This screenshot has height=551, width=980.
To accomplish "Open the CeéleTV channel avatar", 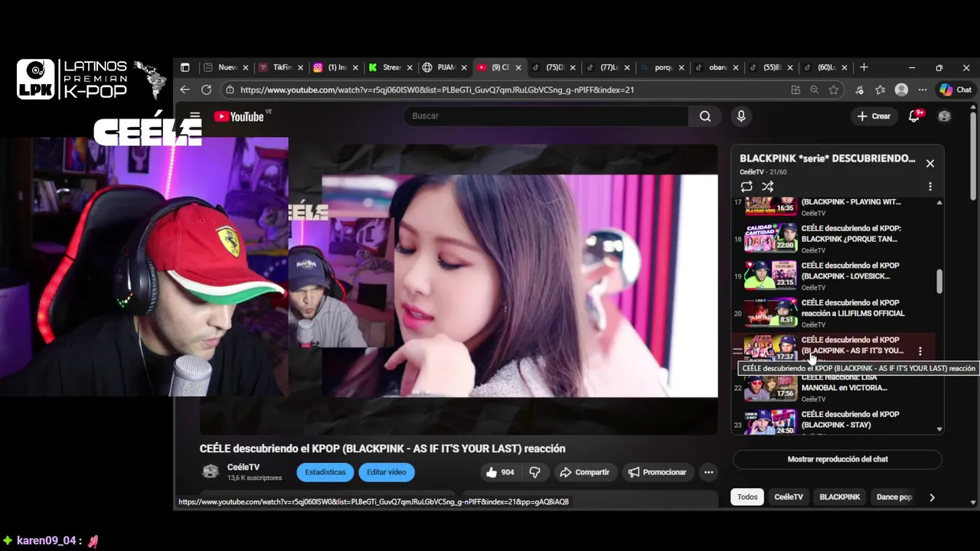I will [210, 471].
